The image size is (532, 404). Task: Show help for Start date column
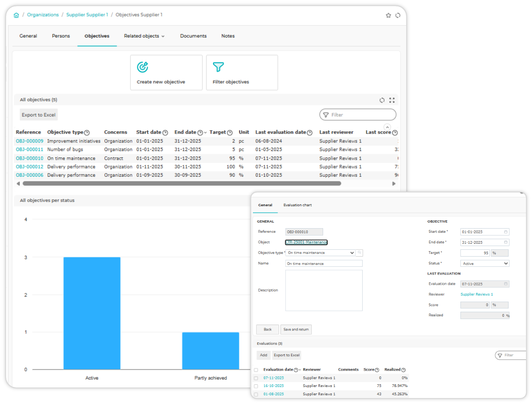(165, 133)
